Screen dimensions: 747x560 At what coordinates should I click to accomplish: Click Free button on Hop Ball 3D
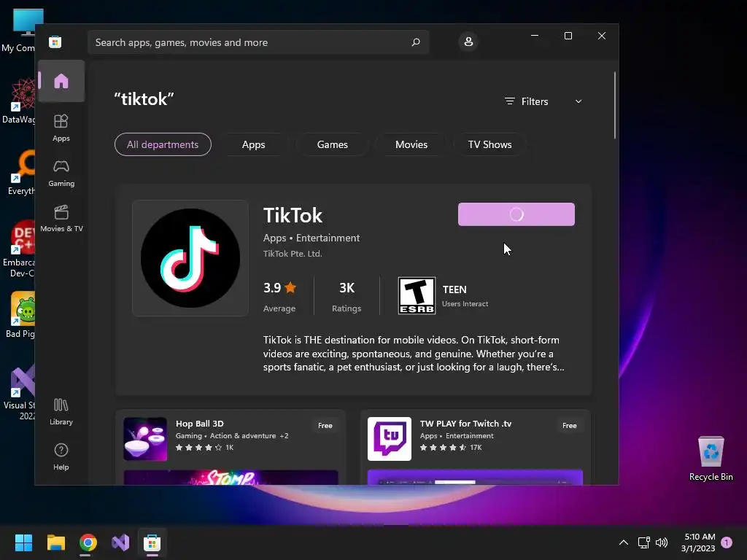point(325,425)
